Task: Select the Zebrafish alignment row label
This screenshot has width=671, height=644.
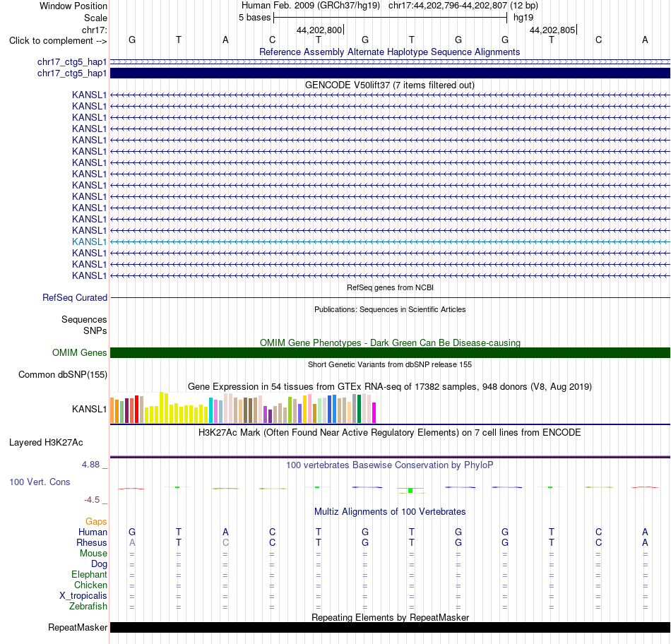Action: (88, 607)
